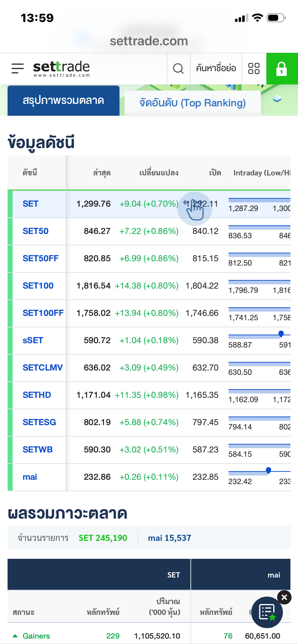
Task: Open the SET50 index link
Action: click(x=36, y=231)
